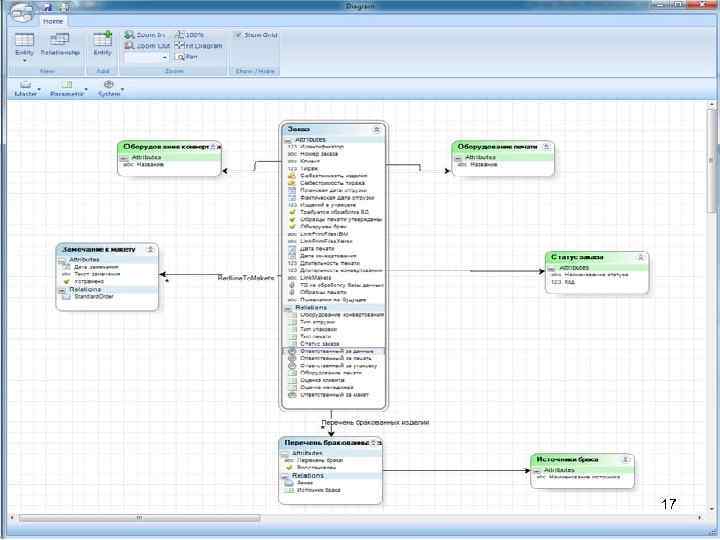Open the System dropdown menu

pos(110,88)
